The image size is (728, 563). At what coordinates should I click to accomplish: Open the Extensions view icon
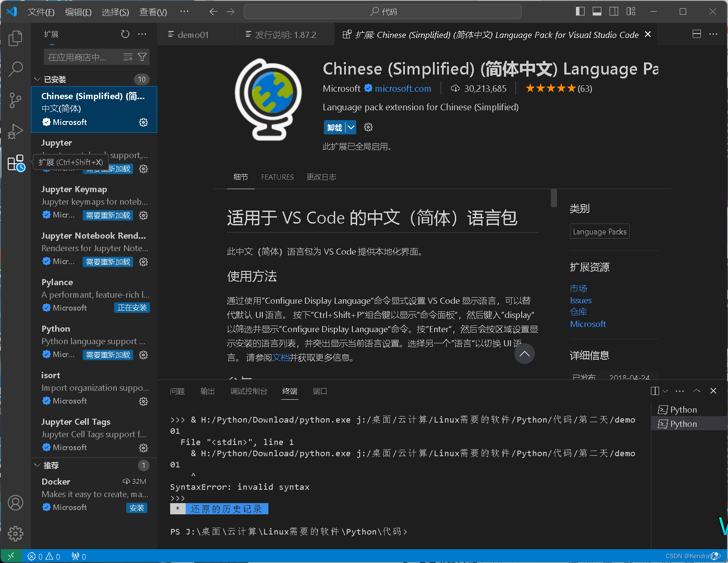(16, 163)
